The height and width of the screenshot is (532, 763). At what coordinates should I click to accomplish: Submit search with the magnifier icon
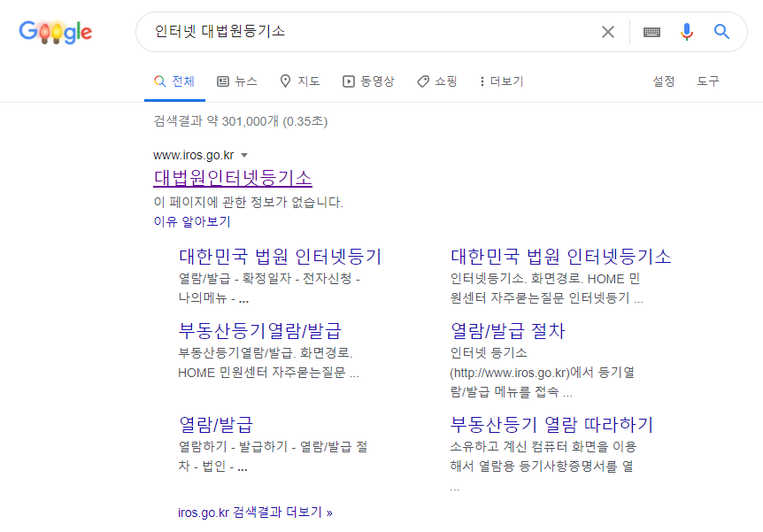tap(721, 32)
